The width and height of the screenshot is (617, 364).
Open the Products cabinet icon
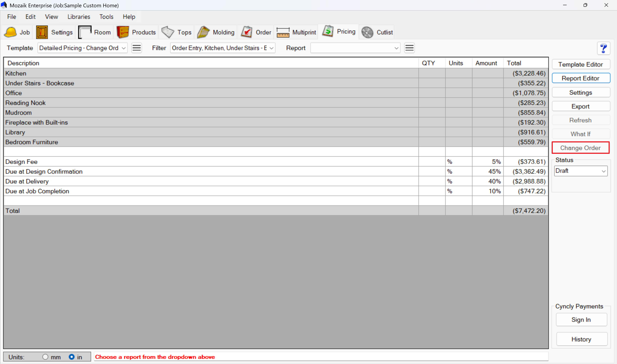(123, 32)
